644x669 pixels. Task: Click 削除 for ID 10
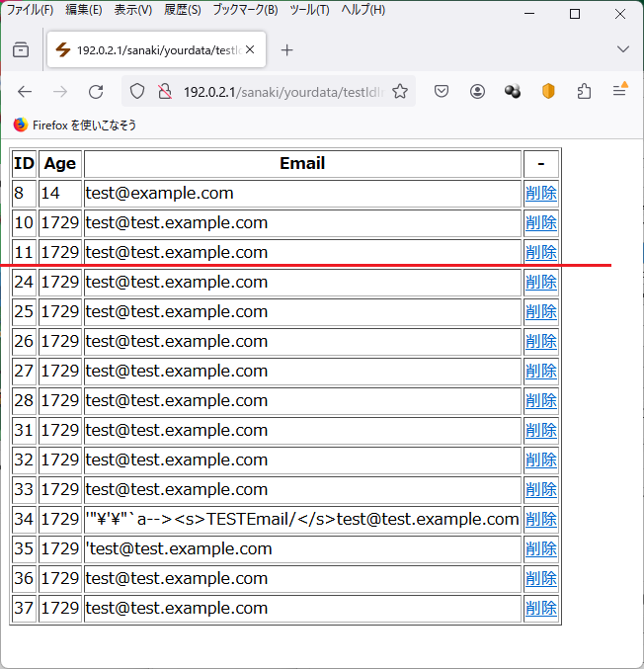coord(541,222)
